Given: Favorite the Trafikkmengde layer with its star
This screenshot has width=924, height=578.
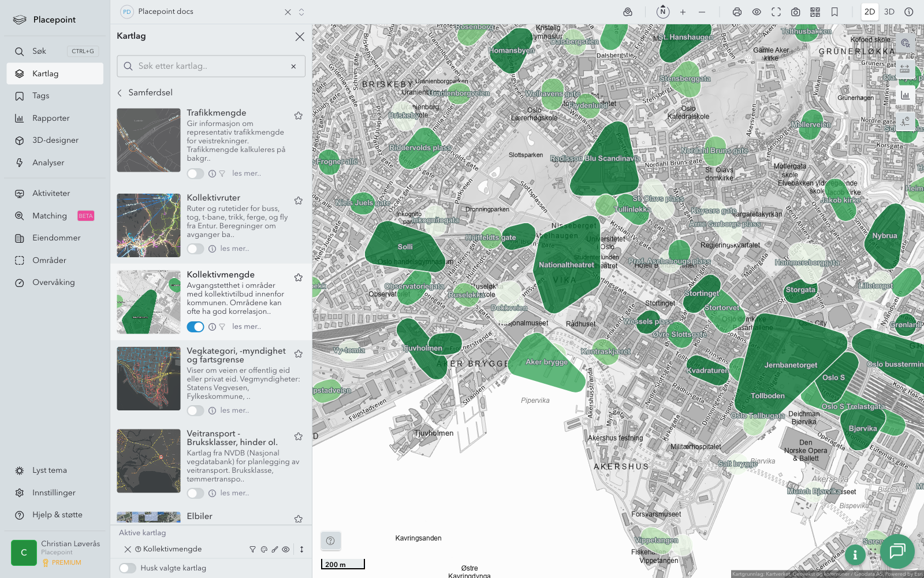Looking at the screenshot, I should pyautogui.click(x=298, y=116).
